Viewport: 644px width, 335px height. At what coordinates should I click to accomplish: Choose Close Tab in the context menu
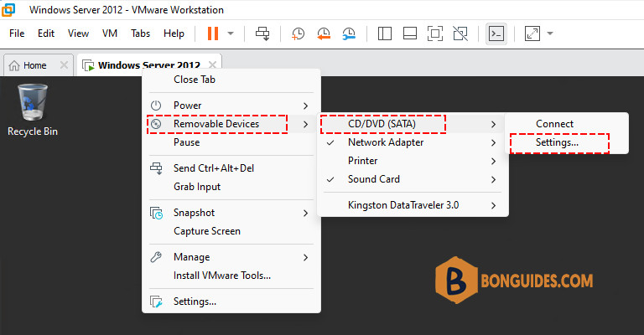[x=231, y=80]
